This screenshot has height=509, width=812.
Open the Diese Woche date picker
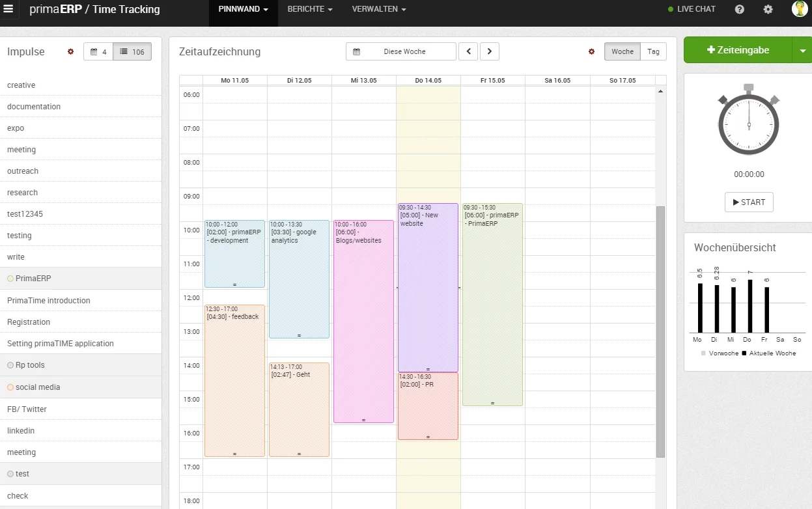401,51
